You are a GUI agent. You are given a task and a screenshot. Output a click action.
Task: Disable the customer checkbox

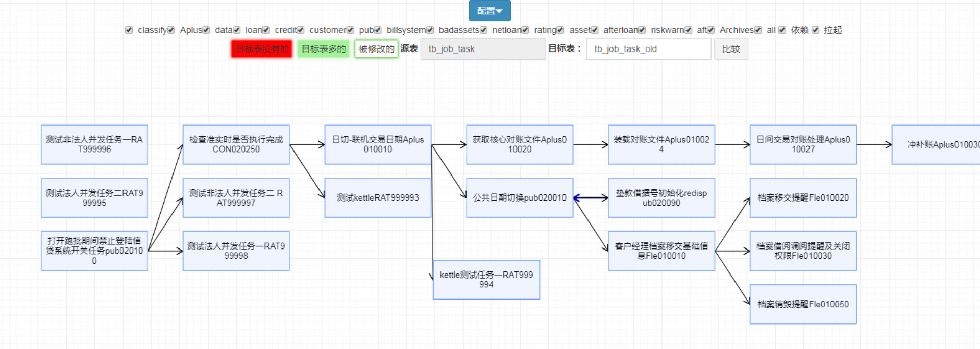point(301,30)
